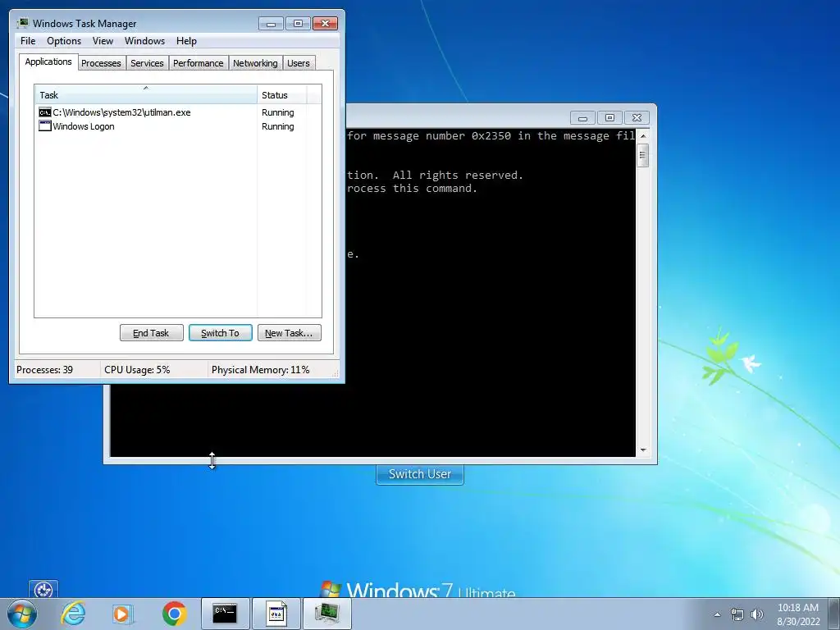Click the Switch To button

pos(220,333)
